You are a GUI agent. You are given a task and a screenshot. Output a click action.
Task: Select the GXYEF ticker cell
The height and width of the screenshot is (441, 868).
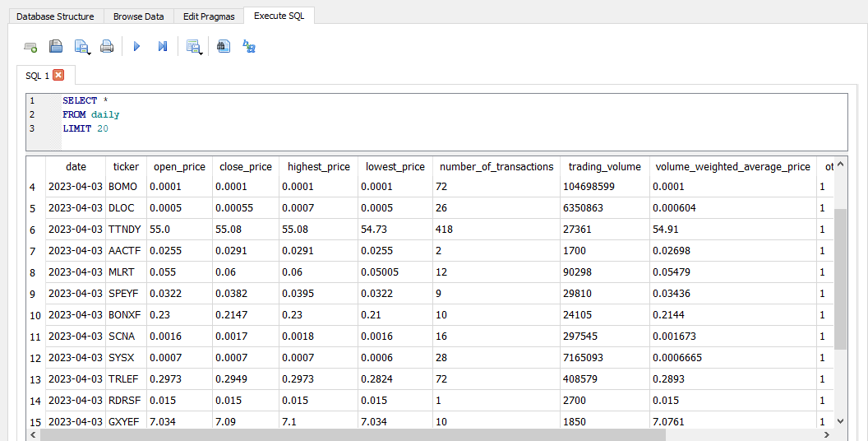point(126,421)
